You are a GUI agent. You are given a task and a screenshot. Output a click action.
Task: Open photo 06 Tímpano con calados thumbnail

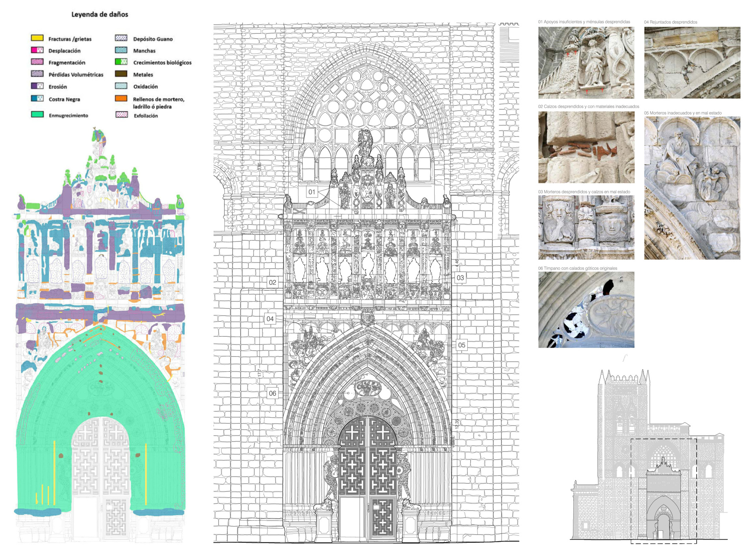click(586, 310)
